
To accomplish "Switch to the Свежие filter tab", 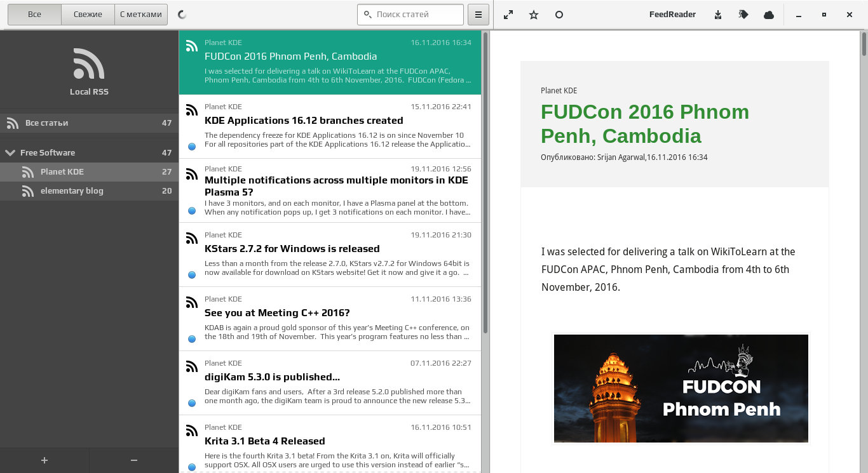I will 88,15.
